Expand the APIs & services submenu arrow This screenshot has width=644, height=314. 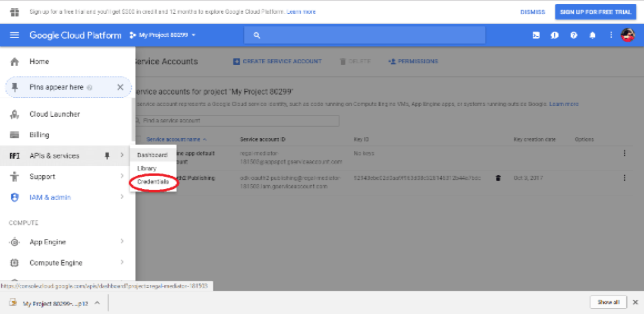(122, 155)
